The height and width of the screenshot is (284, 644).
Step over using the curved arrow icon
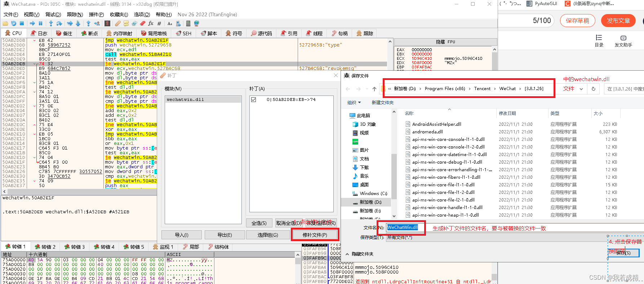(x=59, y=23)
